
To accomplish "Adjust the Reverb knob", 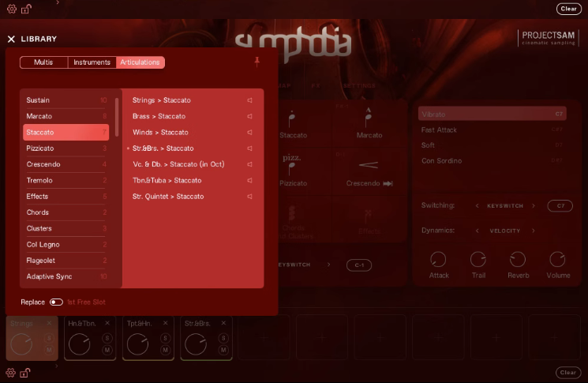I will coord(518,259).
